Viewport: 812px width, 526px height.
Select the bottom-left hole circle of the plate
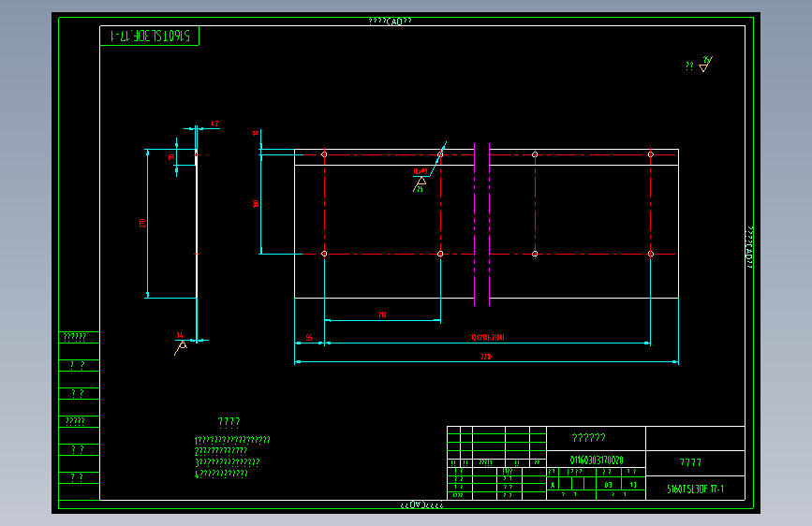point(324,254)
